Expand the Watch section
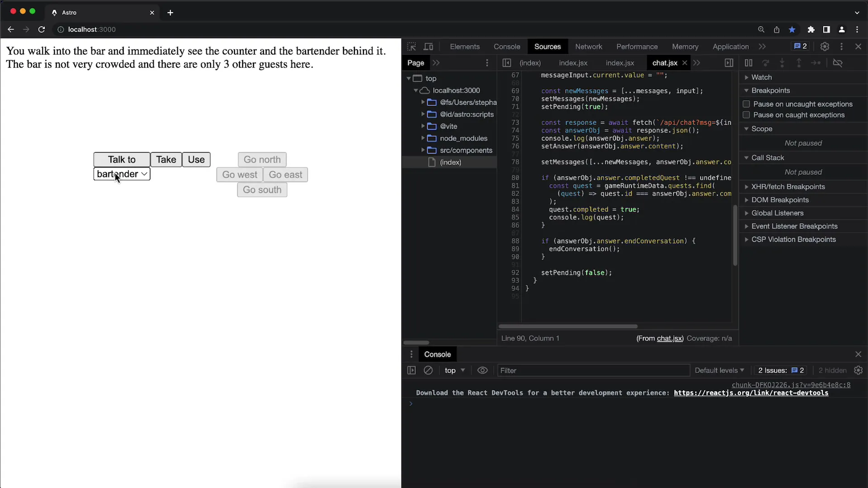This screenshot has width=868, height=488. tap(761, 77)
